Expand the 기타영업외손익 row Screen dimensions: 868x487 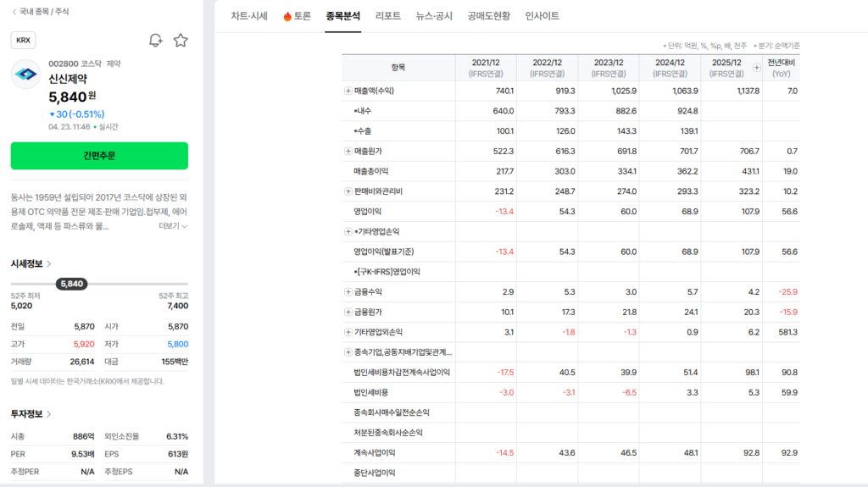(x=348, y=332)
